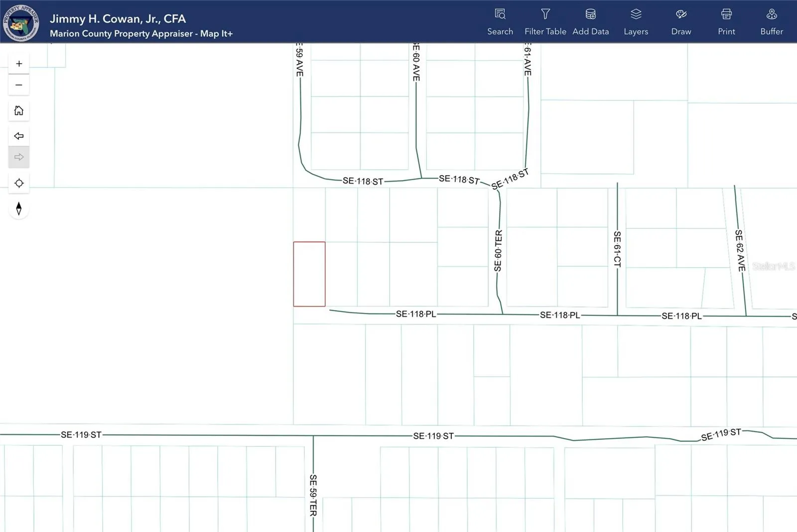Open the Add Data tool
This screenshot has height=532, width=797.
coord(591,22)
